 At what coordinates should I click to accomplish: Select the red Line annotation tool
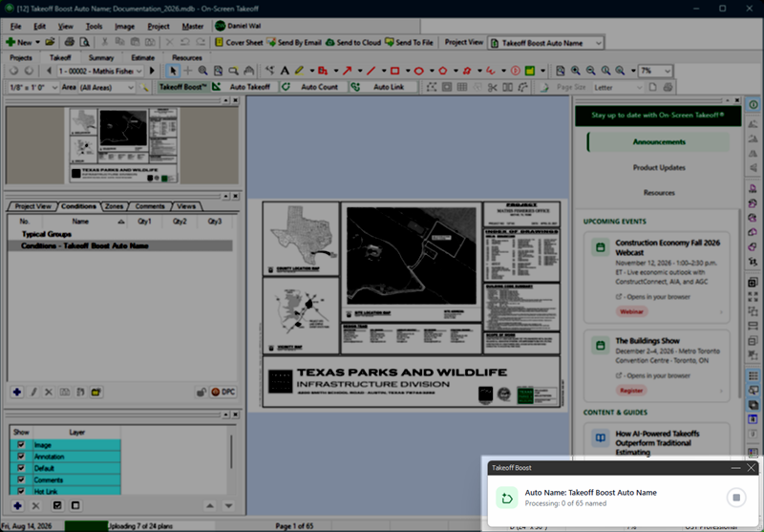tap(371, 71)
